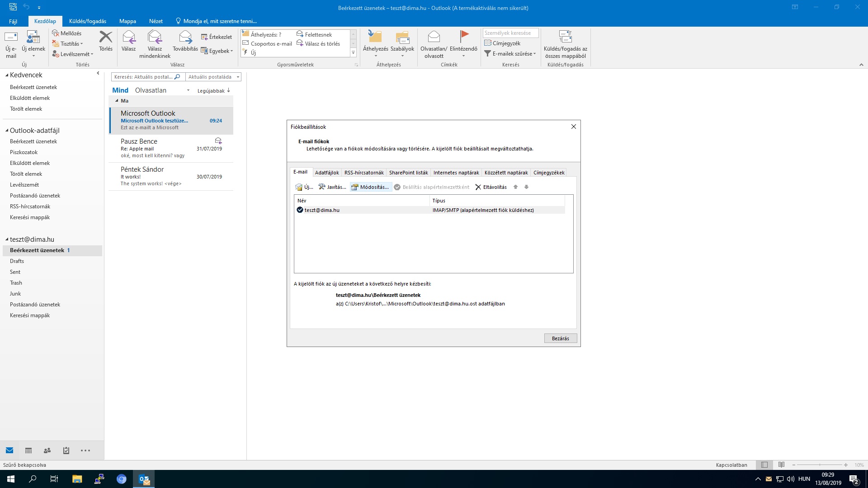Screen dimensions: 868x488
Task: Open the Címjegyzék address book
Action: tap(502, 43)
